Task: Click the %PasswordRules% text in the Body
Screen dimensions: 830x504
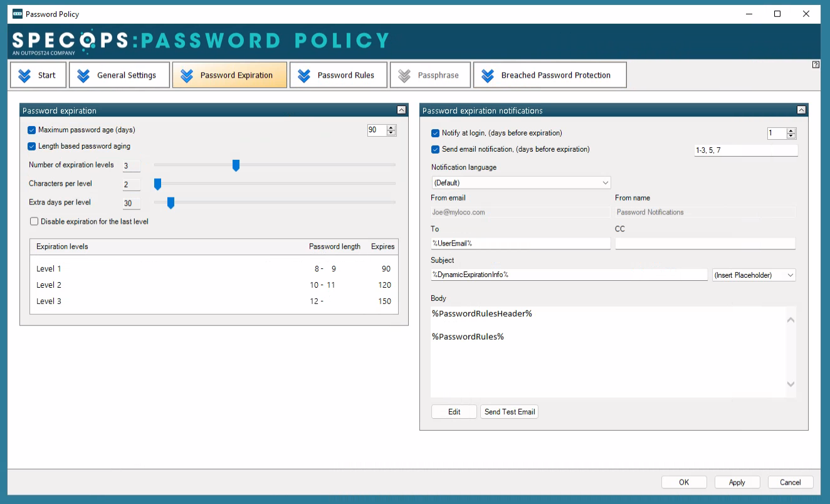Action: point(468,337)
